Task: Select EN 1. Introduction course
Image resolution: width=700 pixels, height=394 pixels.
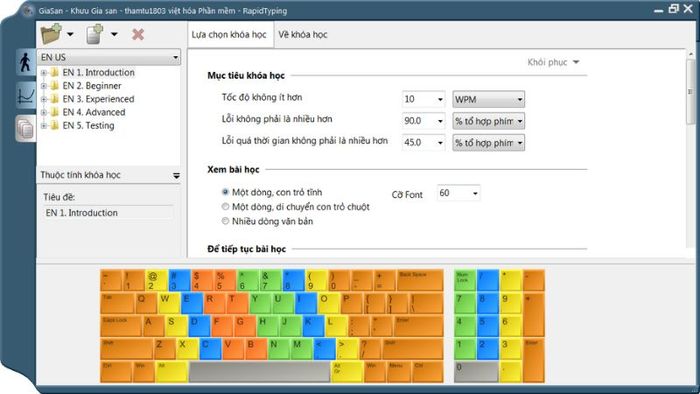Action: point(98,72)
